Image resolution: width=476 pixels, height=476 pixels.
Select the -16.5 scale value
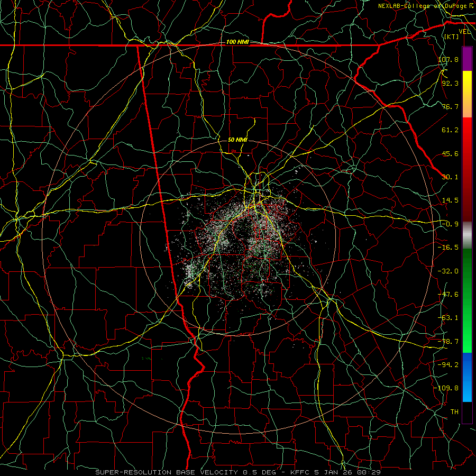tap(448, 248)
